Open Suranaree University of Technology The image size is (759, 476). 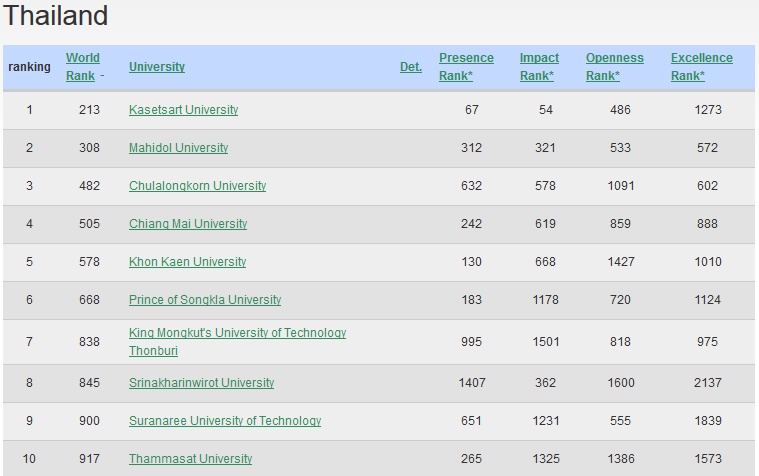tap(225, 421)
